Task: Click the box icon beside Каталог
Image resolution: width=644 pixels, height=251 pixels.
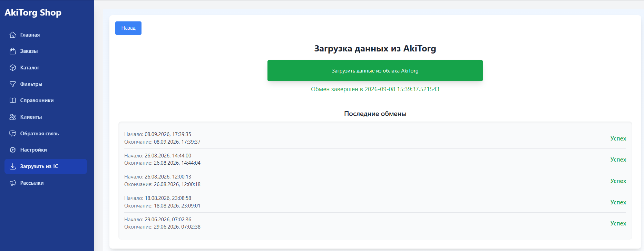Action: tap(13, 68)
